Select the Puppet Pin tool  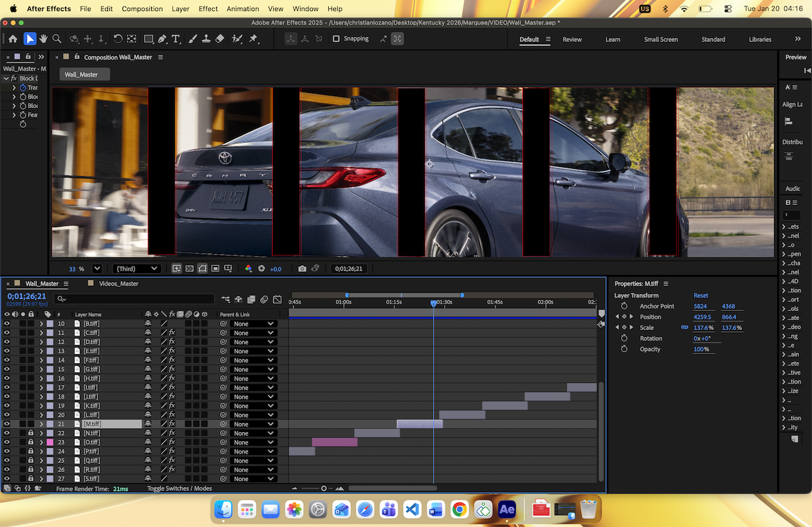pyautogui.click(x=253, y=39)
